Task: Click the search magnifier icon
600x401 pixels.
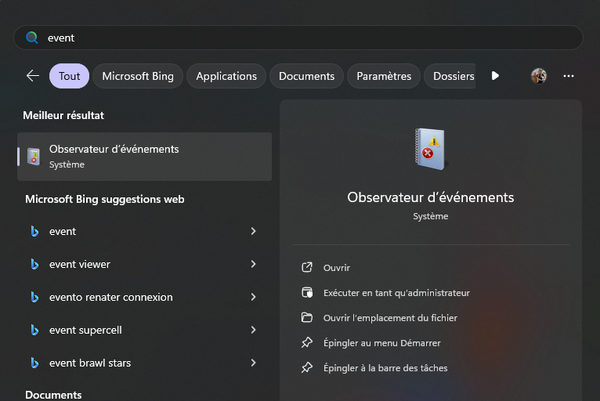Action: [31, 38]
